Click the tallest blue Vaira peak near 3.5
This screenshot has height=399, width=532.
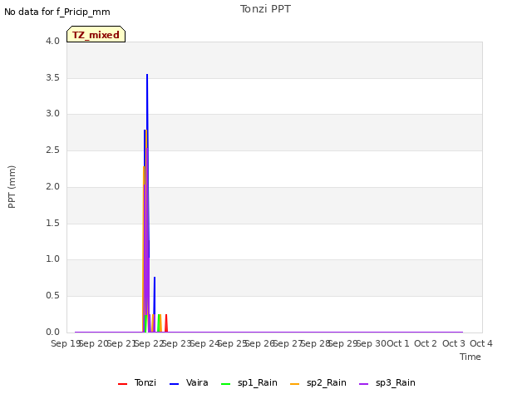tap(147, 76)
